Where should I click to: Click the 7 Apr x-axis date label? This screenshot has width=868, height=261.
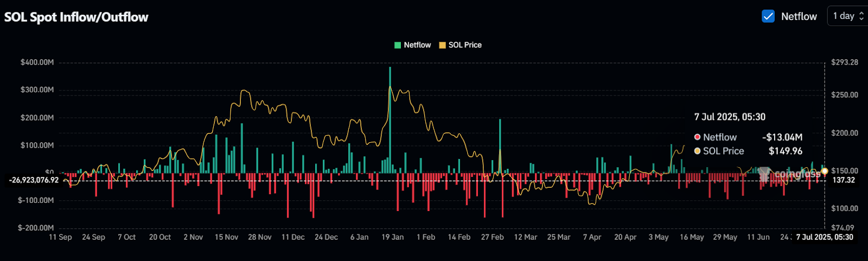[x=592, y=237]
